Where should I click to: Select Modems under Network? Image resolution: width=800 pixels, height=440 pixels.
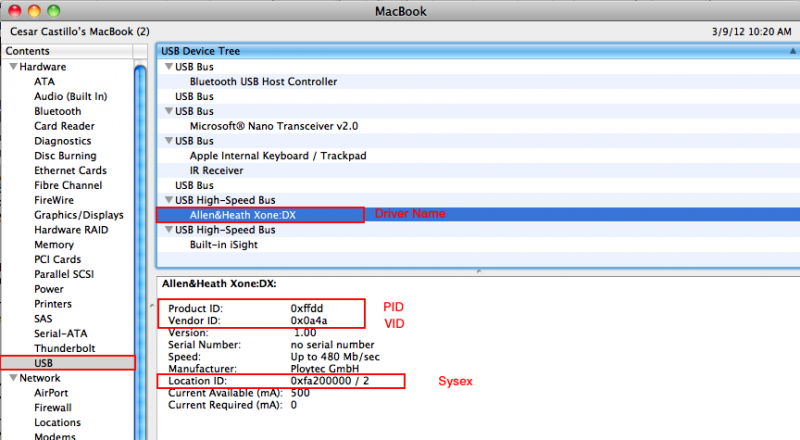[x=55, y=436]
